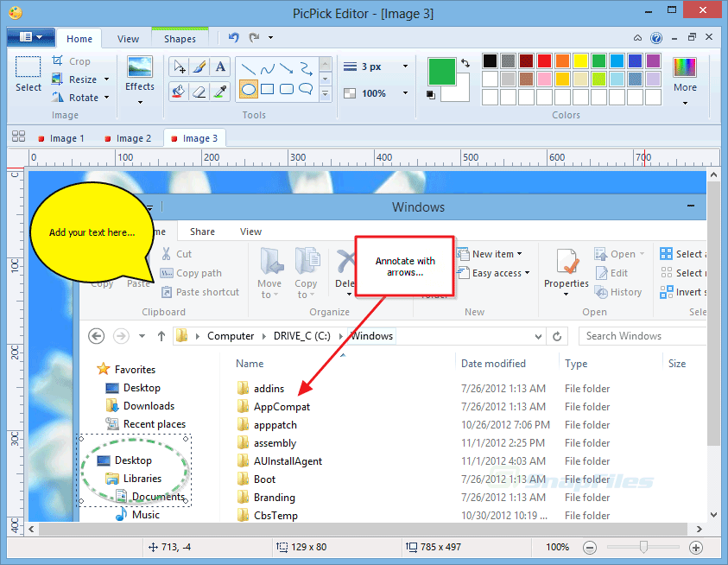Screen dimensions: 728x565
Task: Toggle the ellipse shape tool
Action: pyautogui.click(x=249, y=89)
